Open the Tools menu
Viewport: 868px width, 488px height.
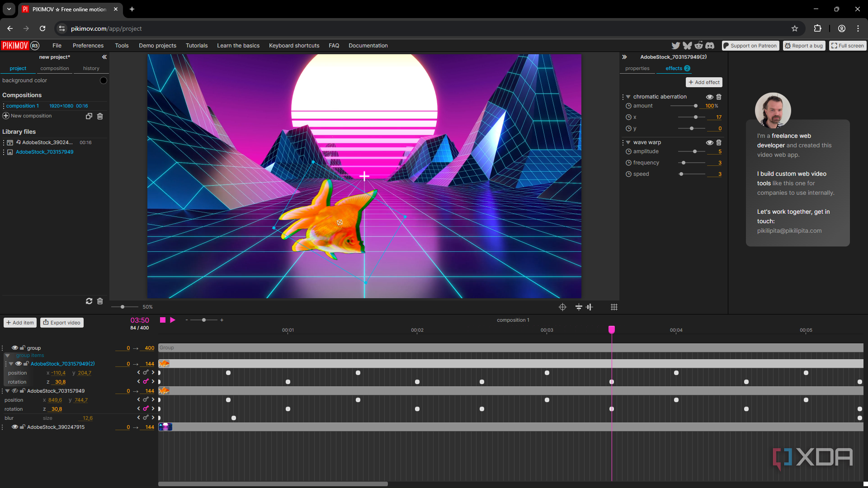click(122, 46)
